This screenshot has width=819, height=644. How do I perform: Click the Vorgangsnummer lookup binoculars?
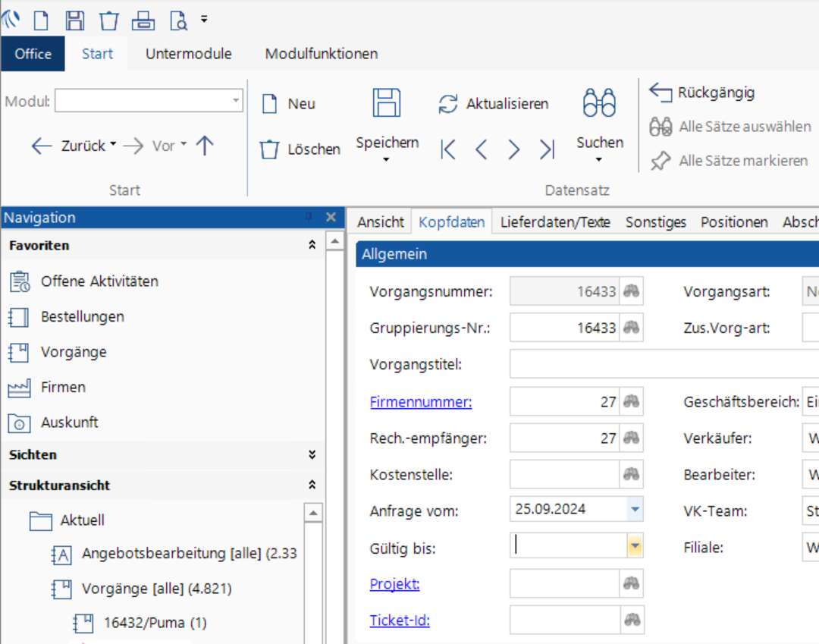tap(631, 291)
